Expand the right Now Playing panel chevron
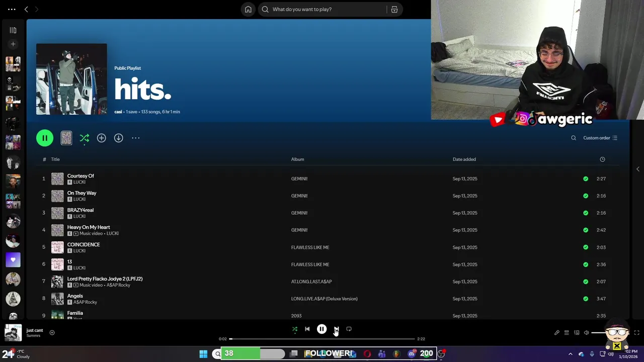The height and width of the screenshot is (362, 644). (637, 169)
